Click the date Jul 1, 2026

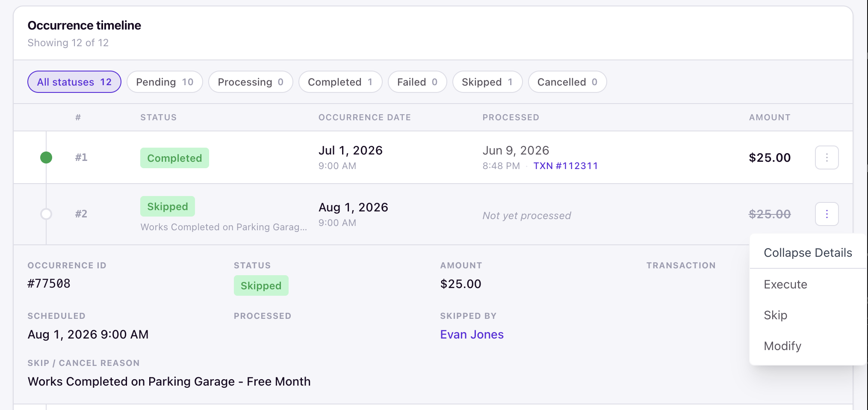click(x=351, y=150)
